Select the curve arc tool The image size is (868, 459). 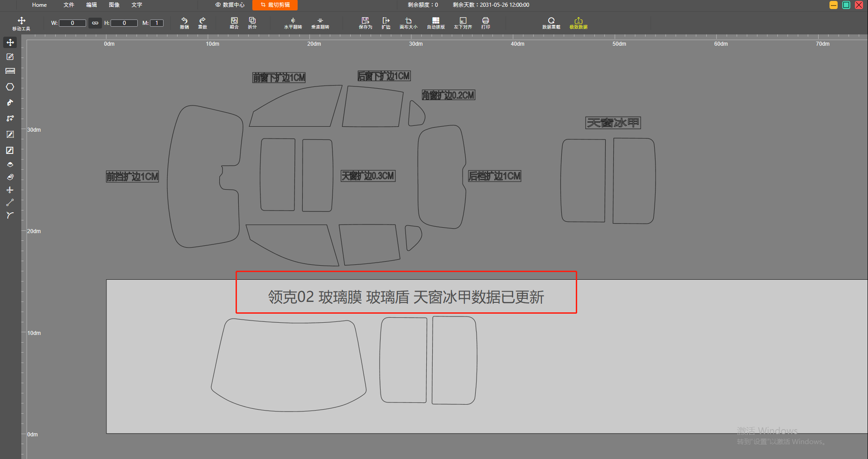point(10,215)
